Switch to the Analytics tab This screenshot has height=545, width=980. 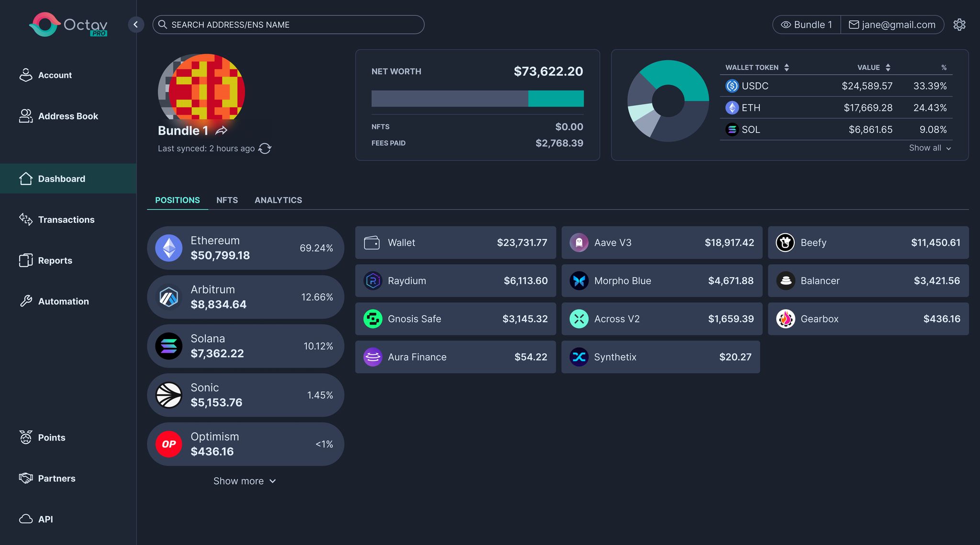click(278, 200)
